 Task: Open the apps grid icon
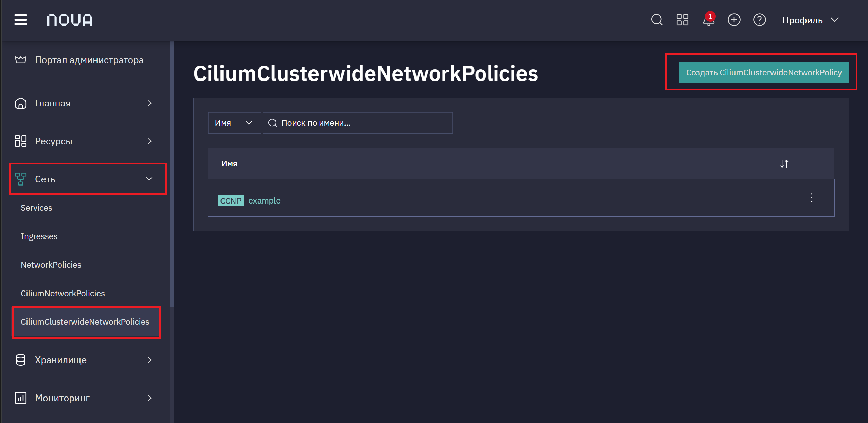tap(682, 20)
